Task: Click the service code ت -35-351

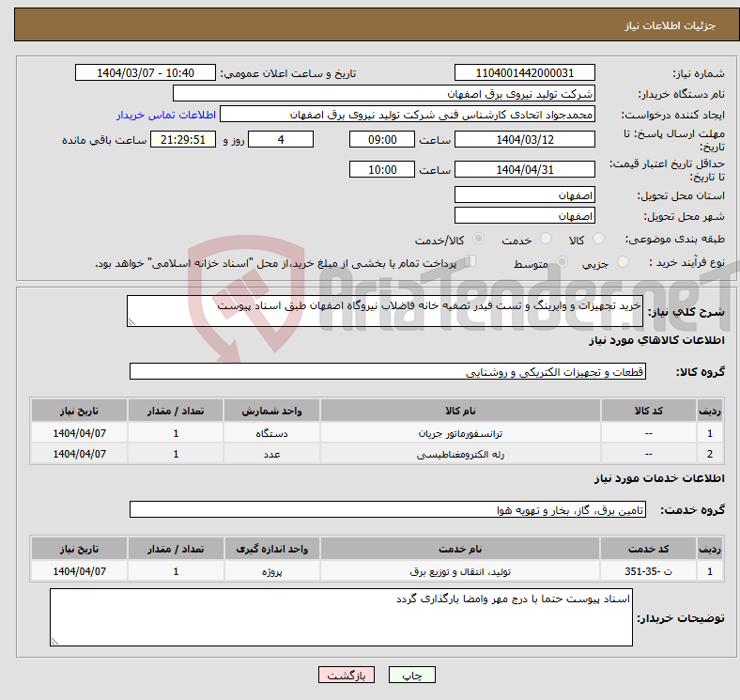Action: 649,571
